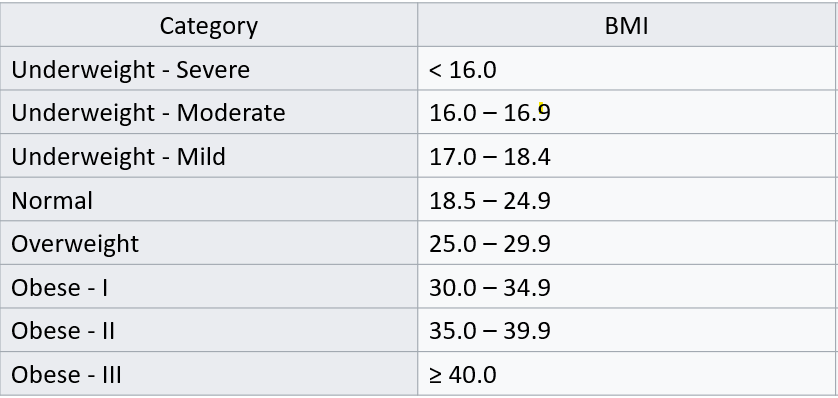Screen dimensions: 838x398
Task: Click the Overweight category cell
Action: pos(209,243)
